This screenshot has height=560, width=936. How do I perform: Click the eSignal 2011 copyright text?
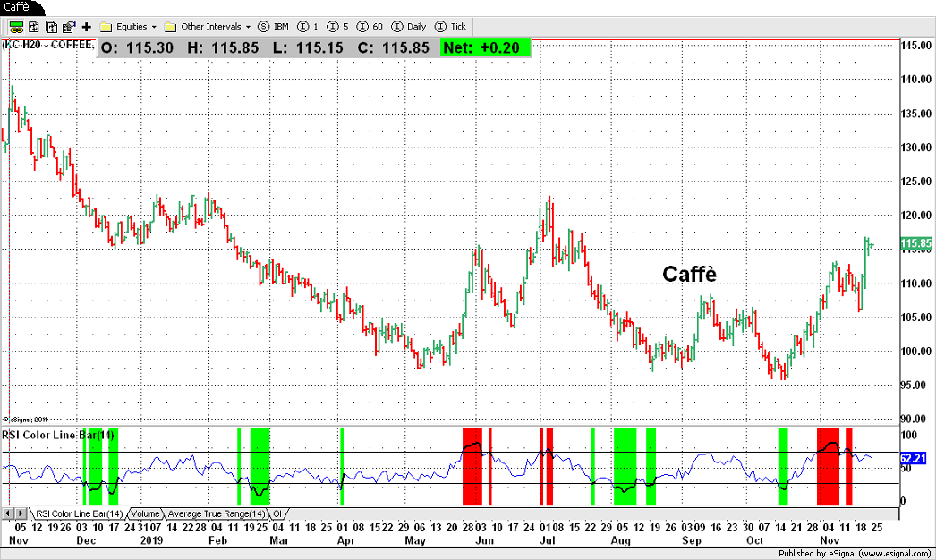(25, 420)
